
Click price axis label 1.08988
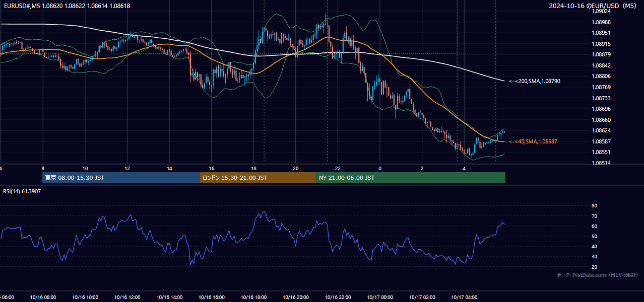tap(601, 22)
